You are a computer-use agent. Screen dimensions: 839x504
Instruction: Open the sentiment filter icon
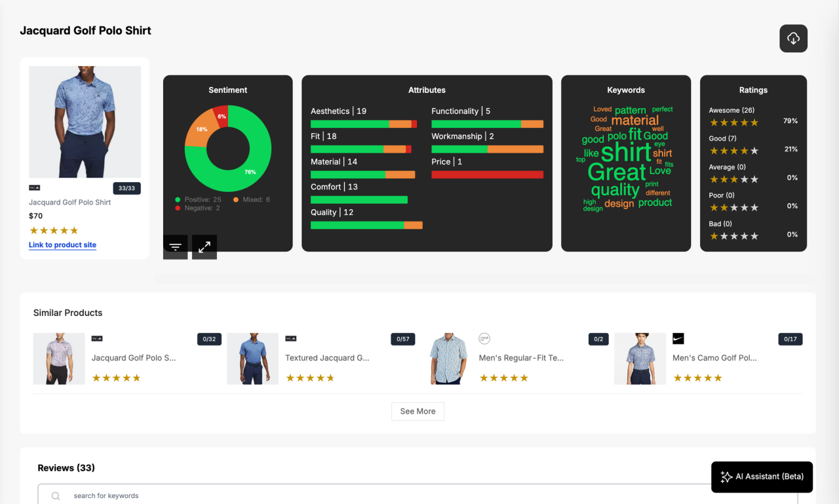pyautogui.click(x=175, y=246)
